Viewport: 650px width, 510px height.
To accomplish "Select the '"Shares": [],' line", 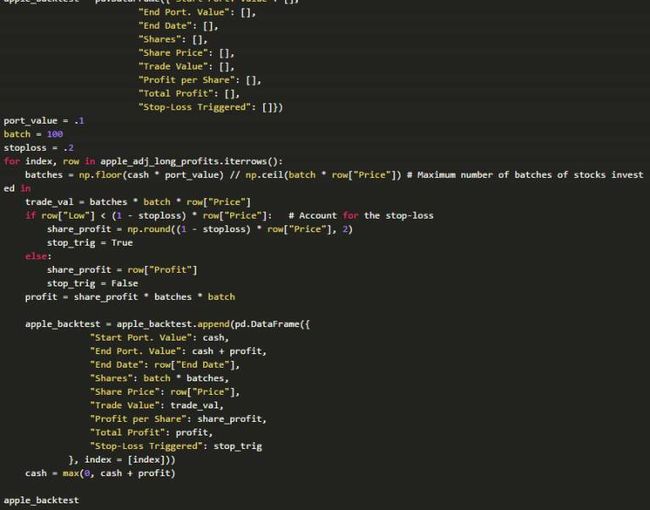I will click(173, 39).
